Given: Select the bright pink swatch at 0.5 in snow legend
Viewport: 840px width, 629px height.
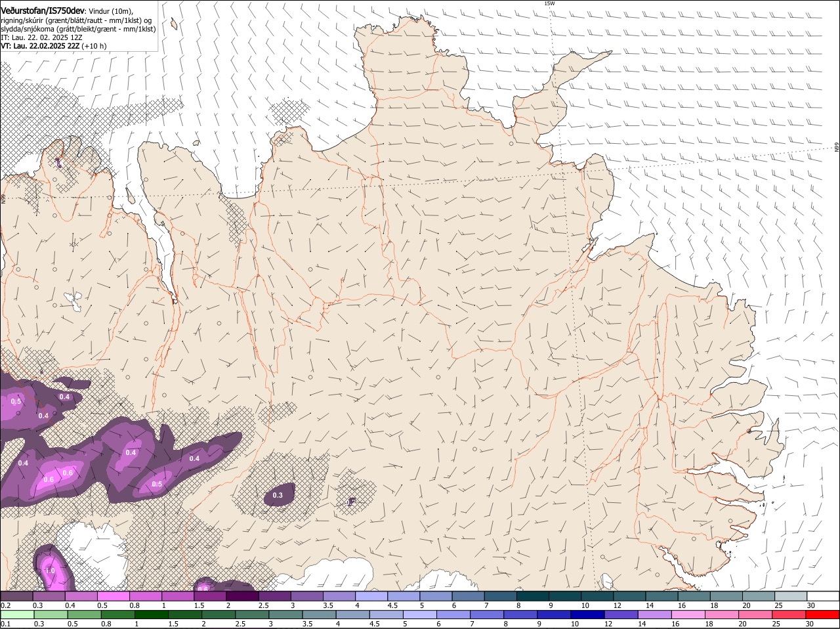Looking at the screenshot, I should tap(113, 596).
